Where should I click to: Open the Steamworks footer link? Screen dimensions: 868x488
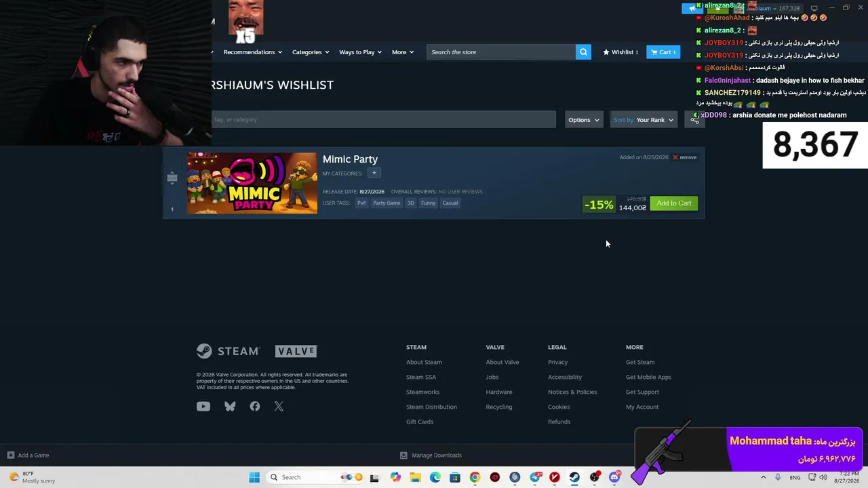(x=422, y=392)
